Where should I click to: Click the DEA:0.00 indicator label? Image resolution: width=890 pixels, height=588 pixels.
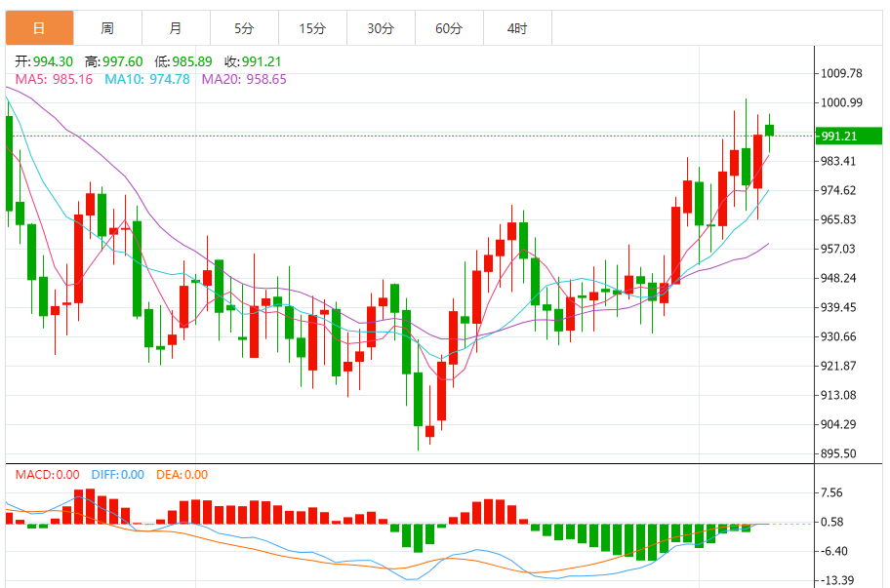coord(182,475)
